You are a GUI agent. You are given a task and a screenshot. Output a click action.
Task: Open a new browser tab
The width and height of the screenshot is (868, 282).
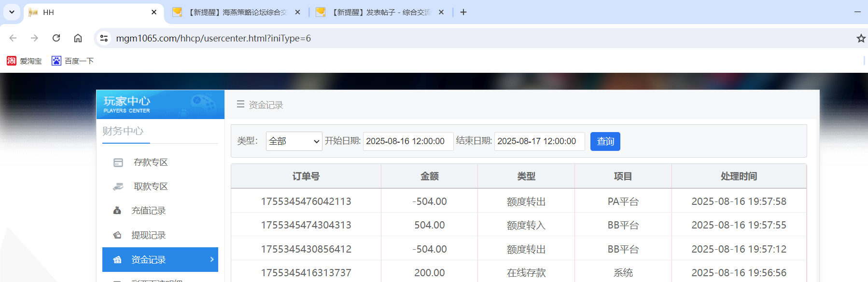tap(463, 12)
